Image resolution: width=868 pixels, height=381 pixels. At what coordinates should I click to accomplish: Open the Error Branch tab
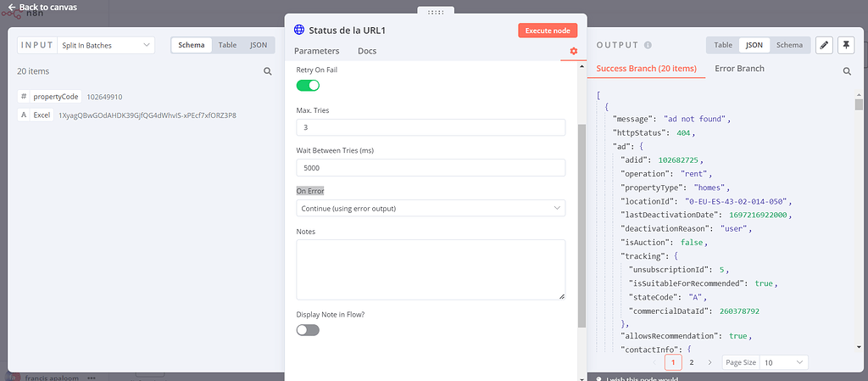click(739, 69)
